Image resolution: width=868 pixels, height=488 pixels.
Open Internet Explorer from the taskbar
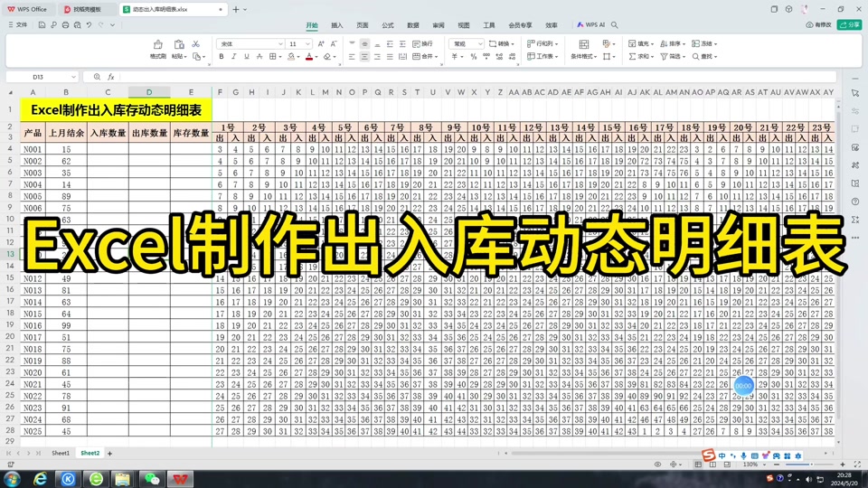41,479
